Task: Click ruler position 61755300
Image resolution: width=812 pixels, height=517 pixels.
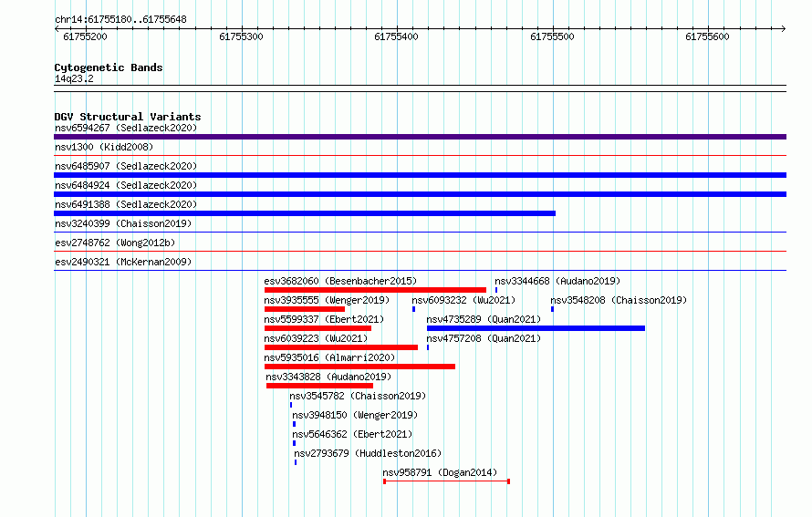Action: (242, 36)
